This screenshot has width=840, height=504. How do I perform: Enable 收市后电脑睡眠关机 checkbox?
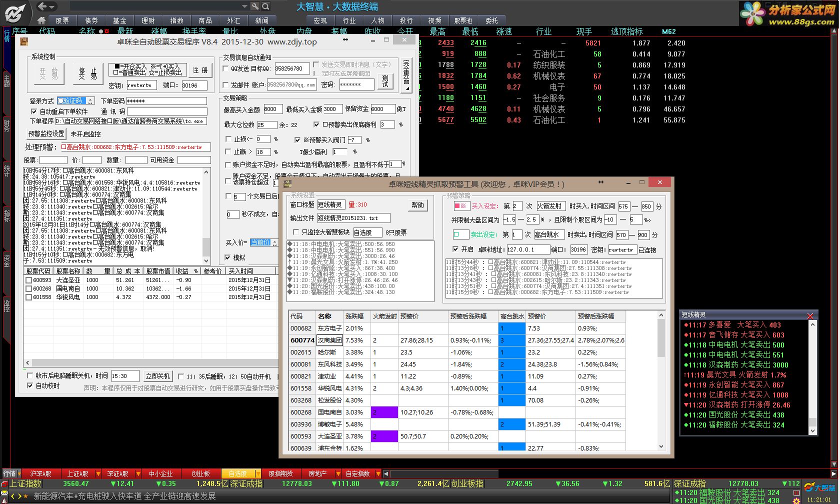coord(30,375)
